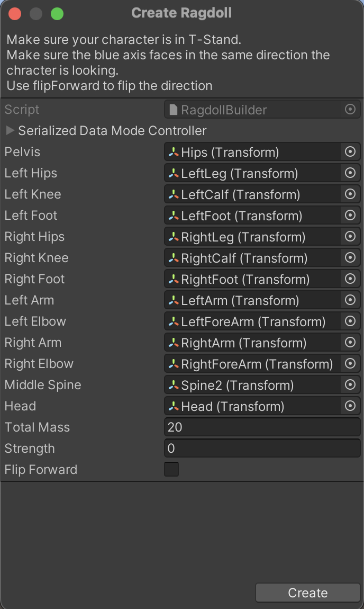Viewport: 364px width, 609px height.
Task: Click the picker circle for Left Hips
Action: 350,173
